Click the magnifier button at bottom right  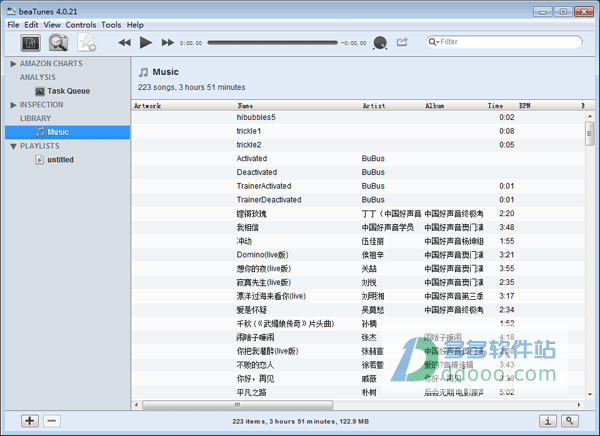click(570, 421)
